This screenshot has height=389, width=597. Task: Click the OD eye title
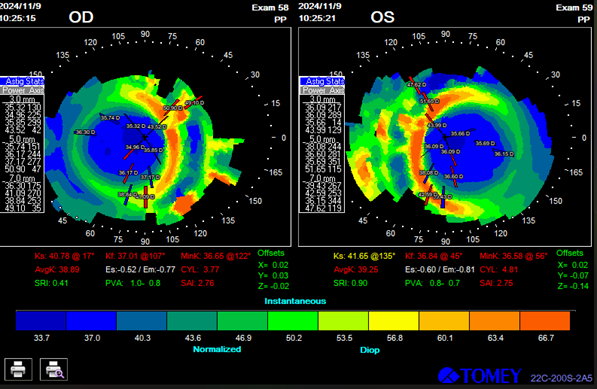(81, 17)
